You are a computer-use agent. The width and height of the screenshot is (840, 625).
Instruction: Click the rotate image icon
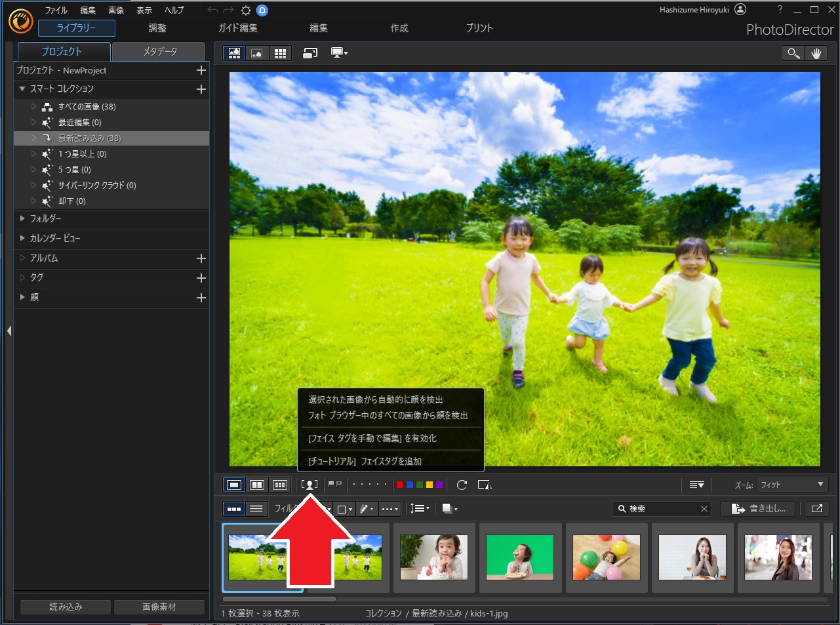(462, 485)
